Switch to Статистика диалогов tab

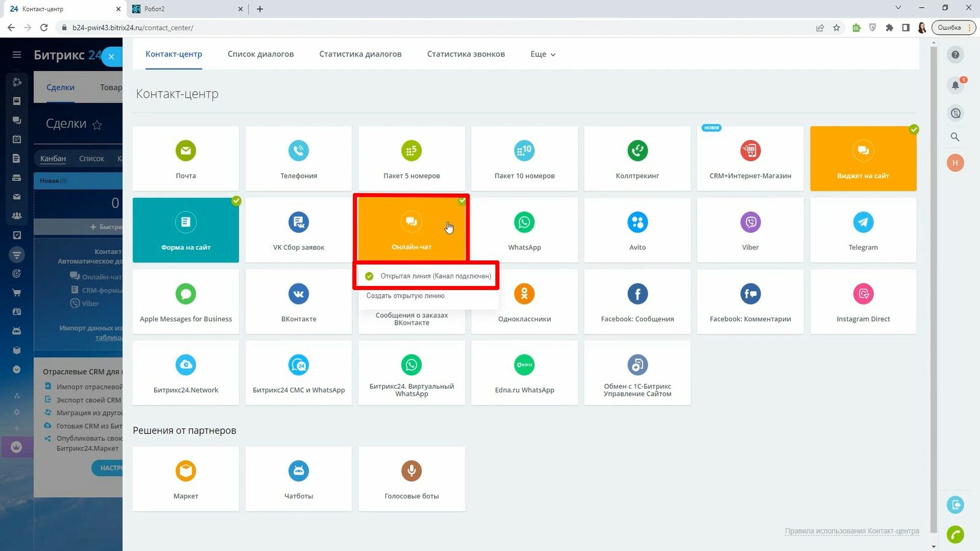click(360, 54)
